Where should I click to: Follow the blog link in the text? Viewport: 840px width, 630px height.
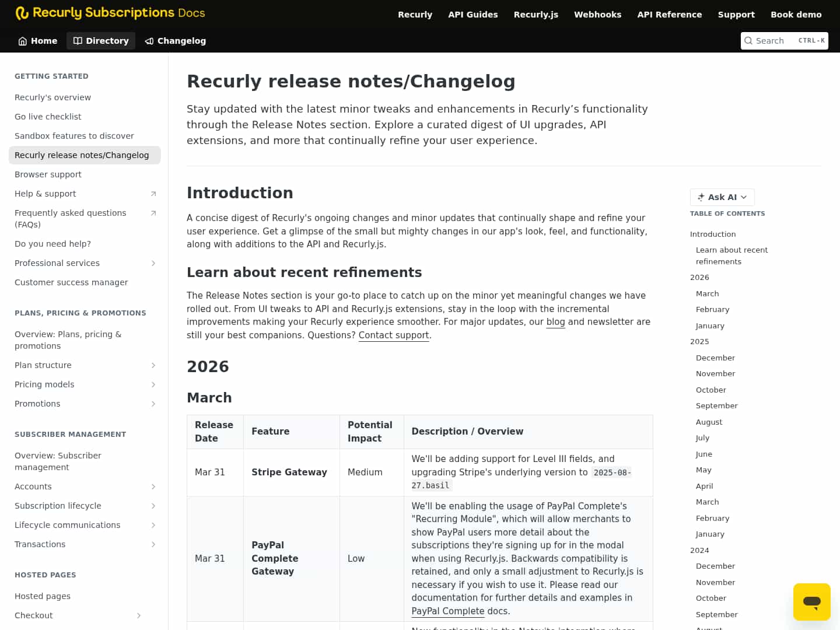click(x=555, y=321)
